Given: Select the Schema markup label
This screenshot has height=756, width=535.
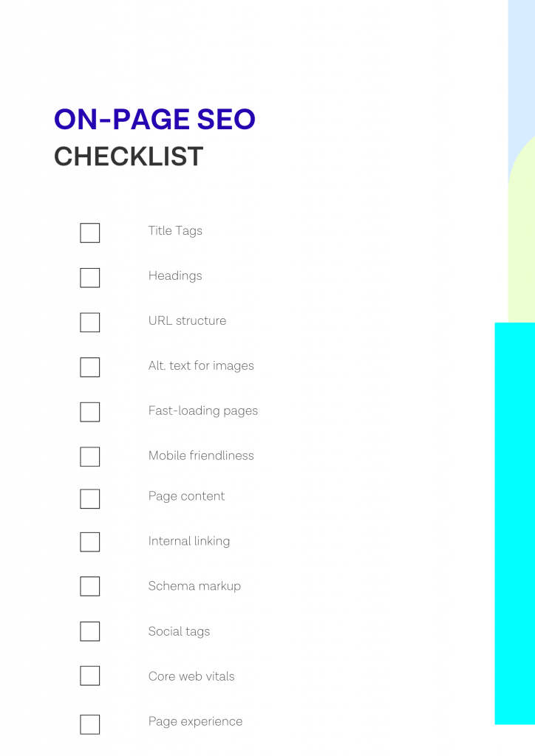Looking at the screenshot, I should [194, 586].
